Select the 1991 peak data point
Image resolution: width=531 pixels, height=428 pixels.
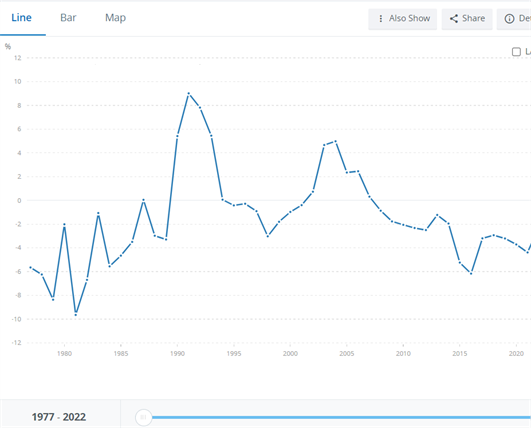click(189, 93)
